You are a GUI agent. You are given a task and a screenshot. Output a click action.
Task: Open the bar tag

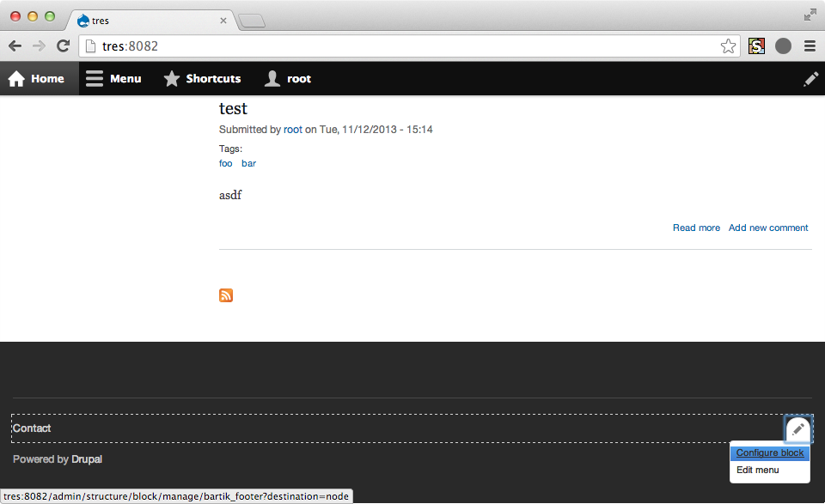point(249,163)
